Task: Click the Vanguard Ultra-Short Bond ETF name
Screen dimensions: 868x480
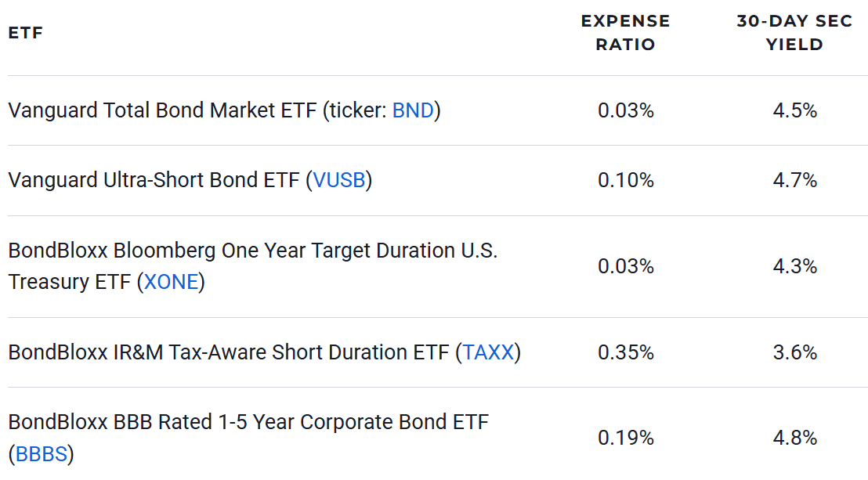Action: (154, 180)
